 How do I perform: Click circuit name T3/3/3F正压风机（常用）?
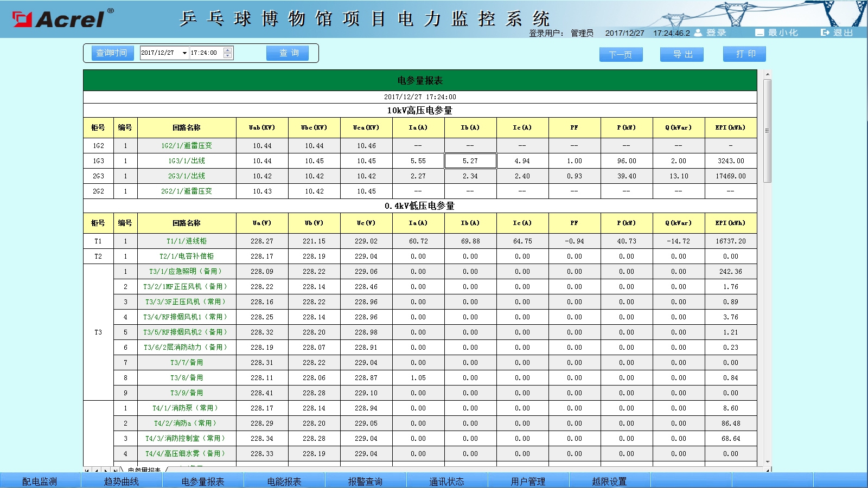click(x=187, y=301)
